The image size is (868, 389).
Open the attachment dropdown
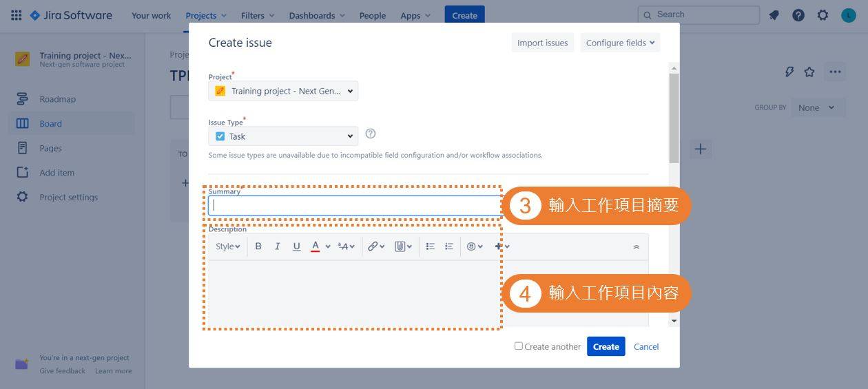tap(403, 246)
